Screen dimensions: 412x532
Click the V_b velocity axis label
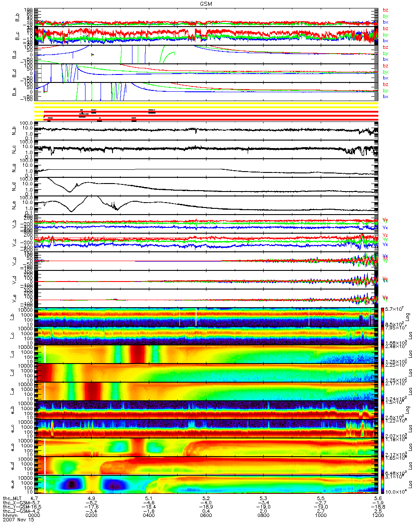pyautogui.click(x=14, y=224)
